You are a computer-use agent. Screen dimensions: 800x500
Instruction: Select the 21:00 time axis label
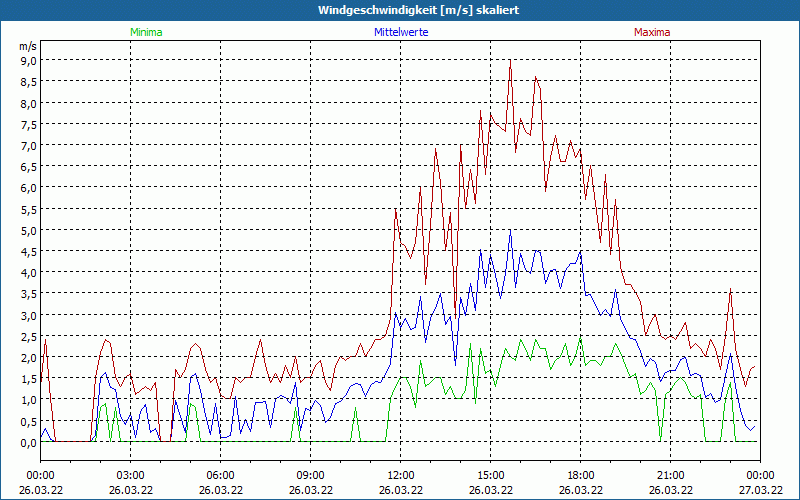click(x=670, y=475)
